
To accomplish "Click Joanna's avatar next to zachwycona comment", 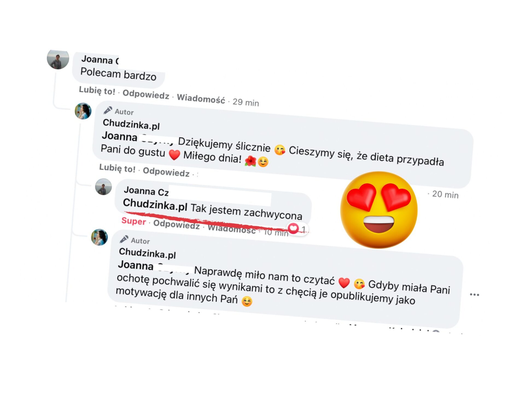I will [x=103, y=187].
